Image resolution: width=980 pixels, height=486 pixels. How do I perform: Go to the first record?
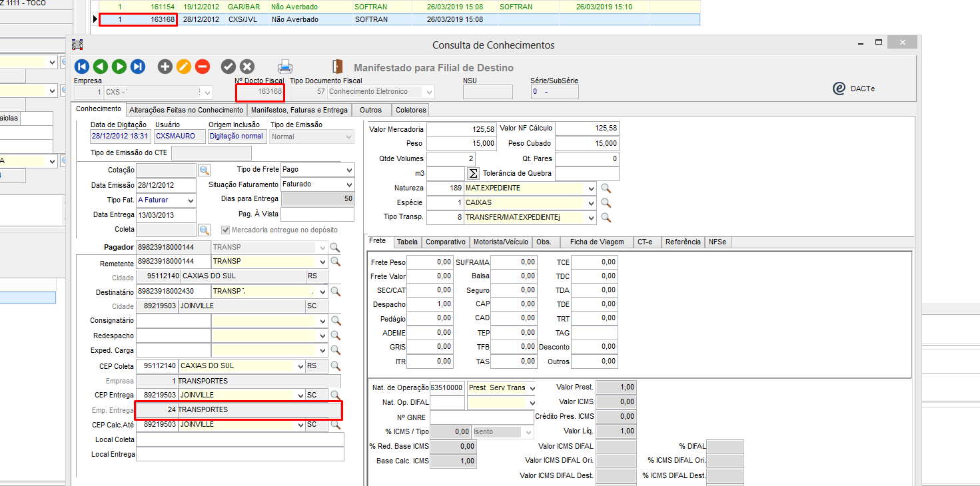pos(82,67)
